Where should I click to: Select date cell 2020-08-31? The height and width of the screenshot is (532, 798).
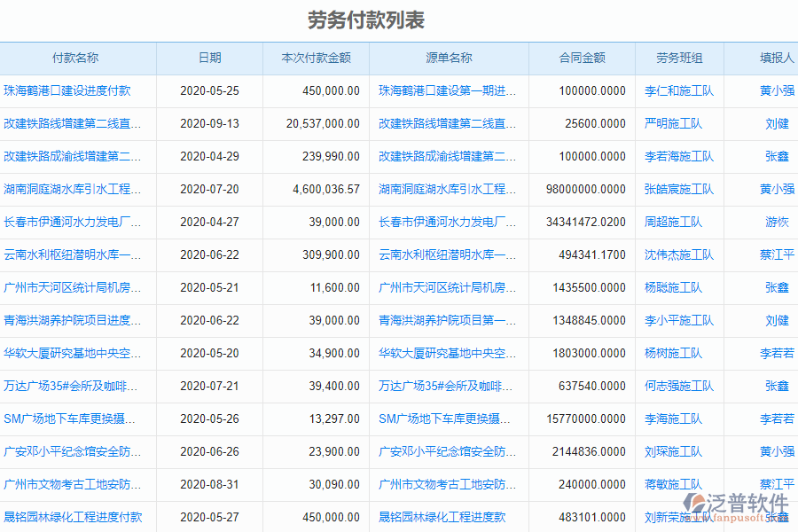click(209, 484)
